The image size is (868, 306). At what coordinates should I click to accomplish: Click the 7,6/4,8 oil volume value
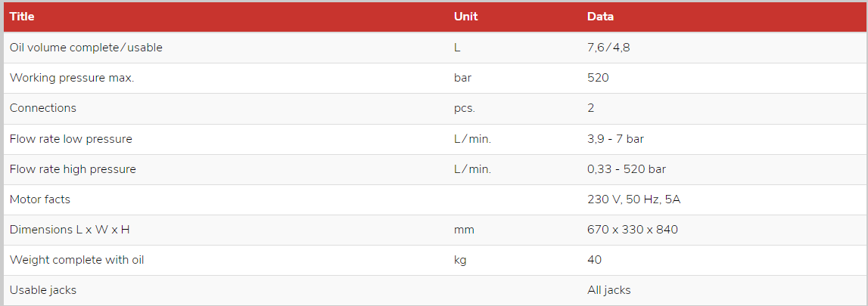point(608,48)
